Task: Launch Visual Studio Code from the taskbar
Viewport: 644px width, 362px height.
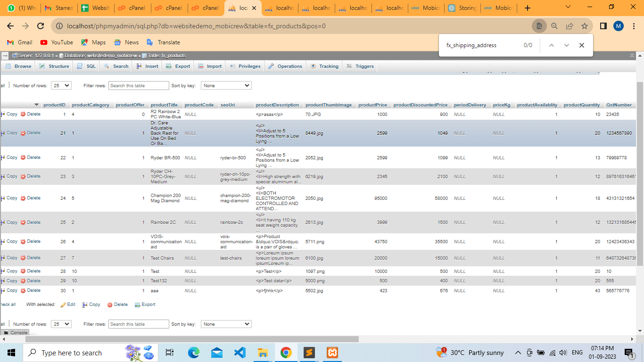Action: coord(239,353)
